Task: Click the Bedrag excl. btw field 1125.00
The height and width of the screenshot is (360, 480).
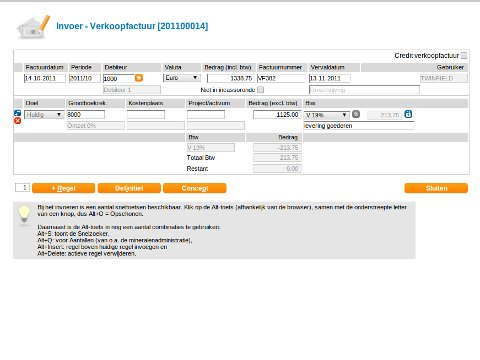Action: click(277, 115)
